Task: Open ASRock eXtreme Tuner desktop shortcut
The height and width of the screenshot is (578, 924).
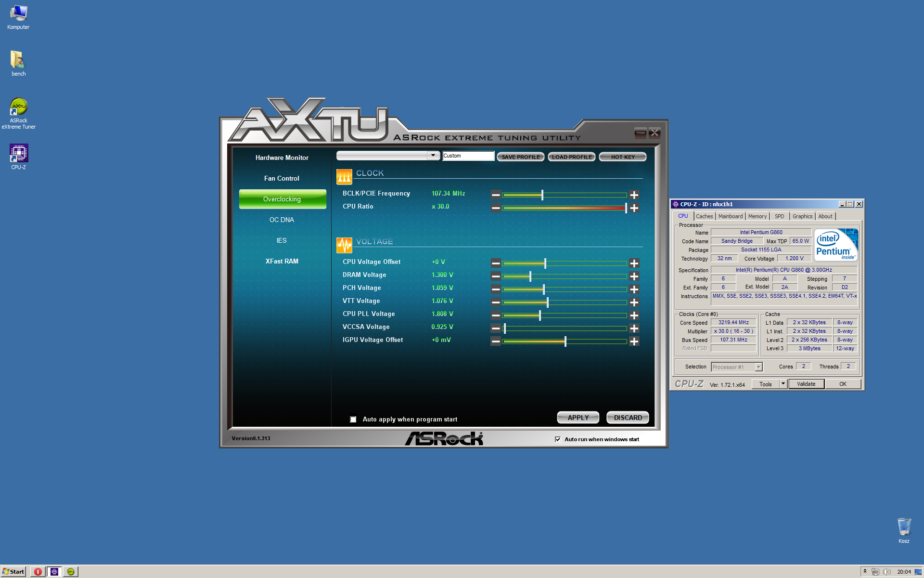Action: pos(18,114)
